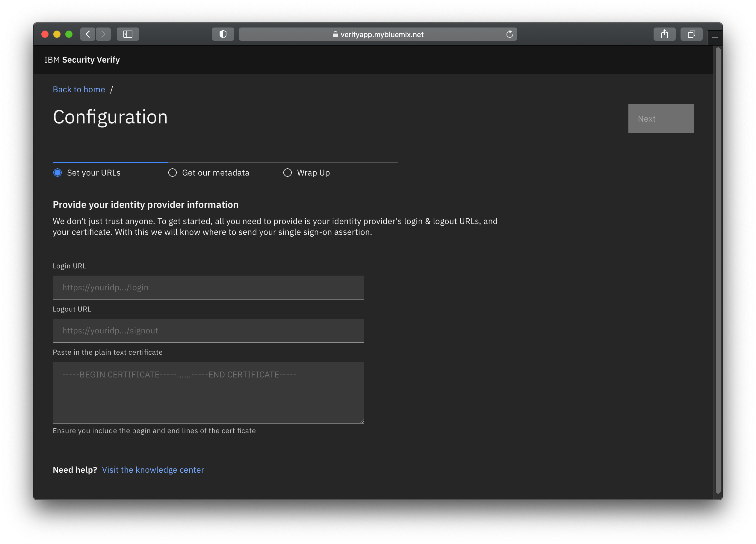Click the vertical page scrollbar

[x=718, y=270]
